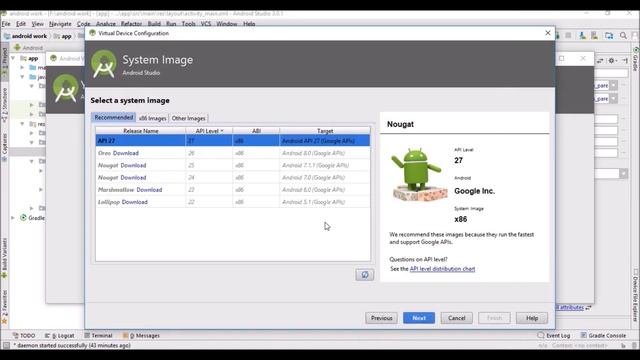640x360 pixels.
Task: Open the API level distribution chart link
Action: 442,269
